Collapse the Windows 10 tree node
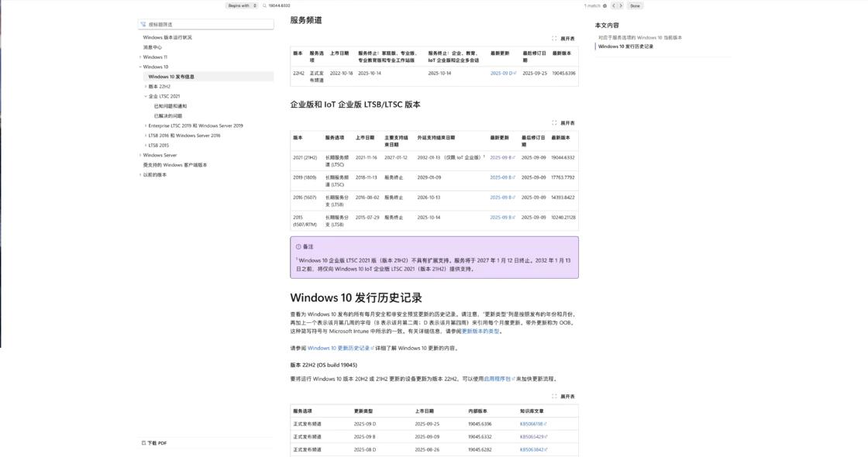The height and width of the screenshot is (457, 868). coord(141,67)
